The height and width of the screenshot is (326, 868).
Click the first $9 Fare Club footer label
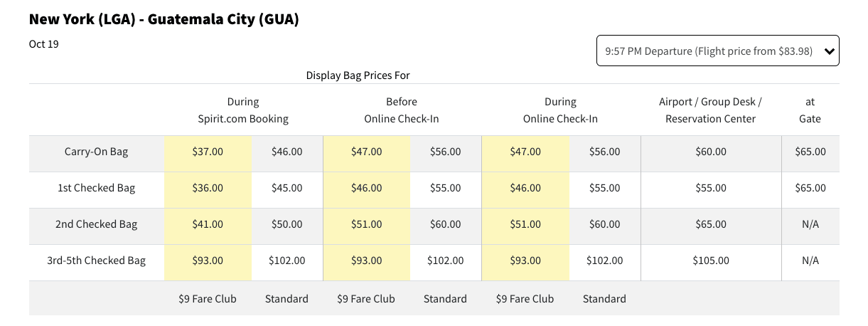click(208, 299)
